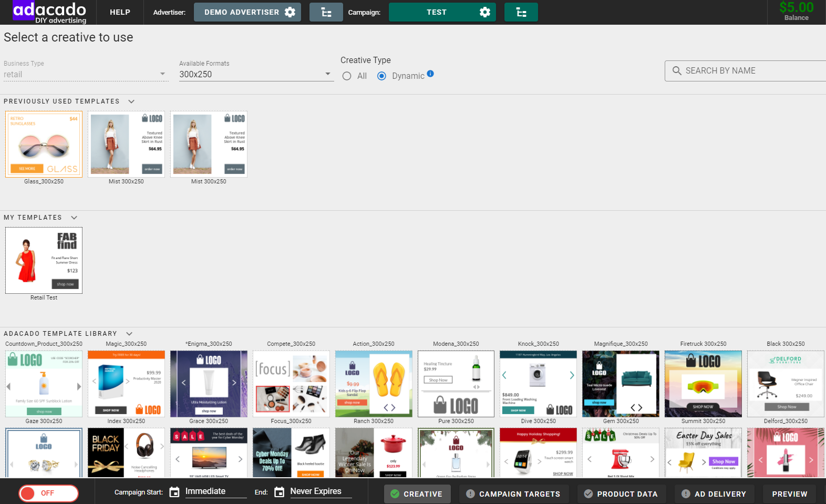Select the Retail Test template

coord(44,260)
